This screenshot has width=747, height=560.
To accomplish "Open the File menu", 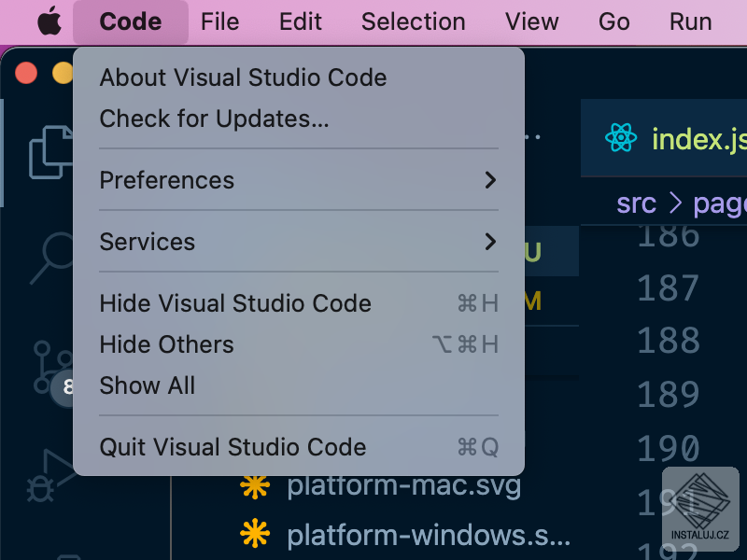I will [x=219, y=21].
